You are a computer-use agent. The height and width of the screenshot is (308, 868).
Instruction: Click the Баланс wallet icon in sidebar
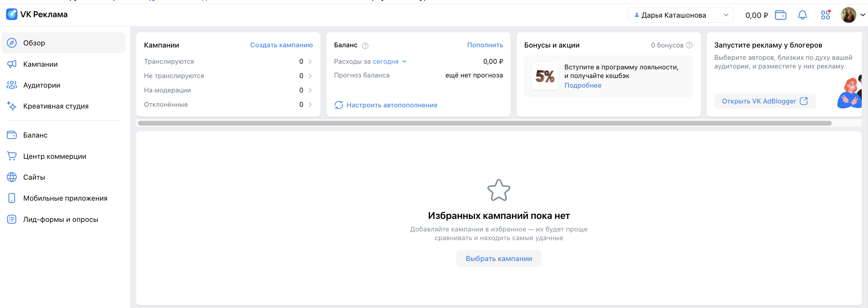[12, 135]
